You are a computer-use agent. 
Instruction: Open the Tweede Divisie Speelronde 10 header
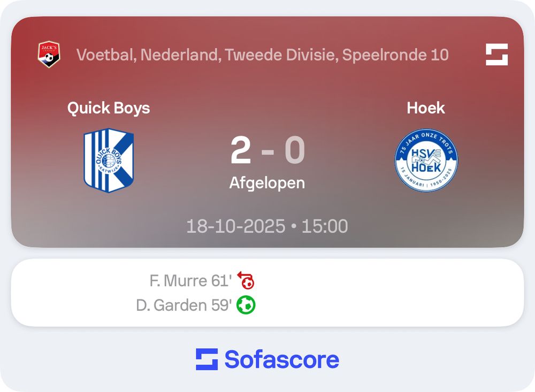262,55
